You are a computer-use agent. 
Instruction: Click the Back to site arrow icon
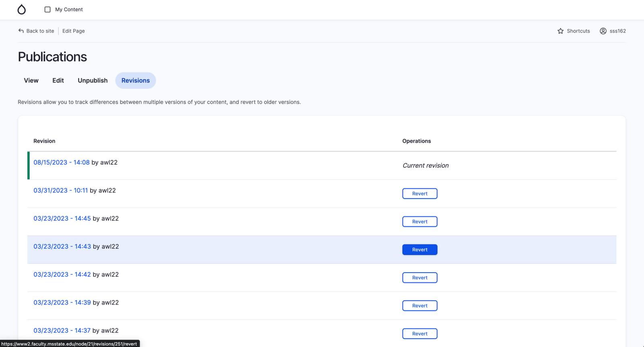(x=21, y=31)
